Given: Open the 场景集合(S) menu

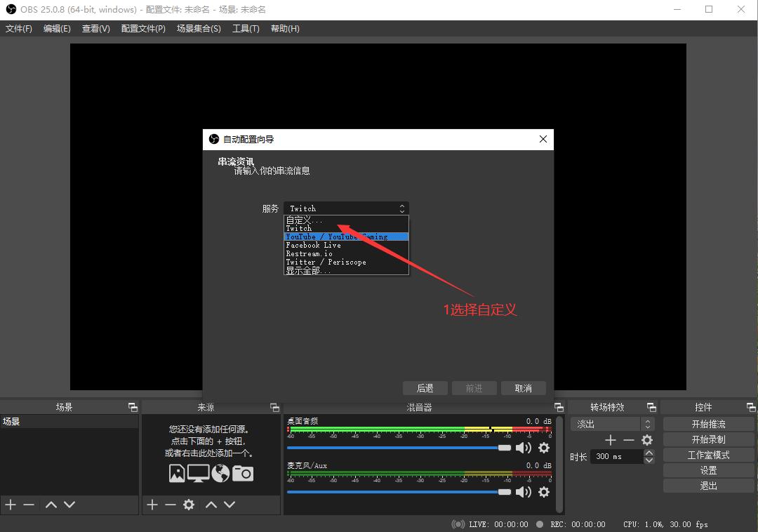Looking at the screenshot, I should coord(199,29).
